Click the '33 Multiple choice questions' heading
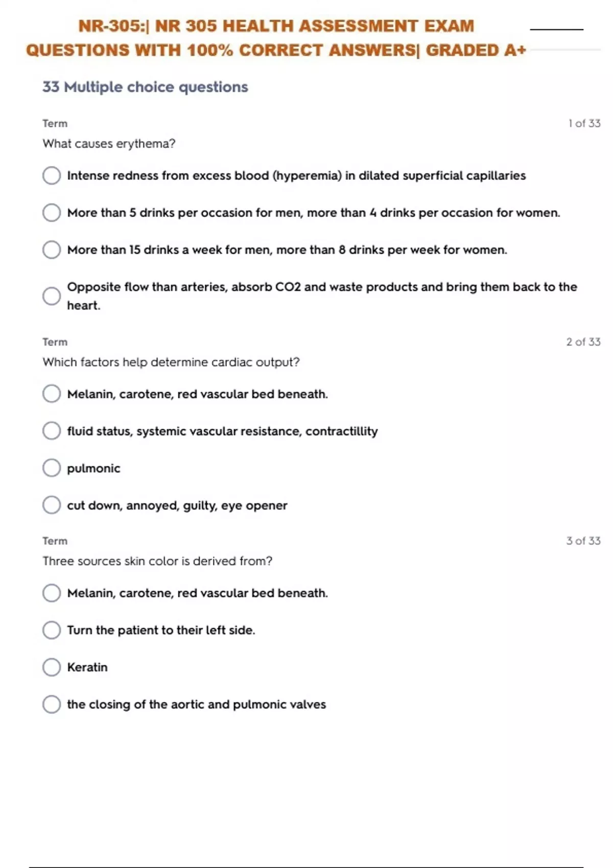The height and width of the screenshot is (868, 613). tap(145, 87)
